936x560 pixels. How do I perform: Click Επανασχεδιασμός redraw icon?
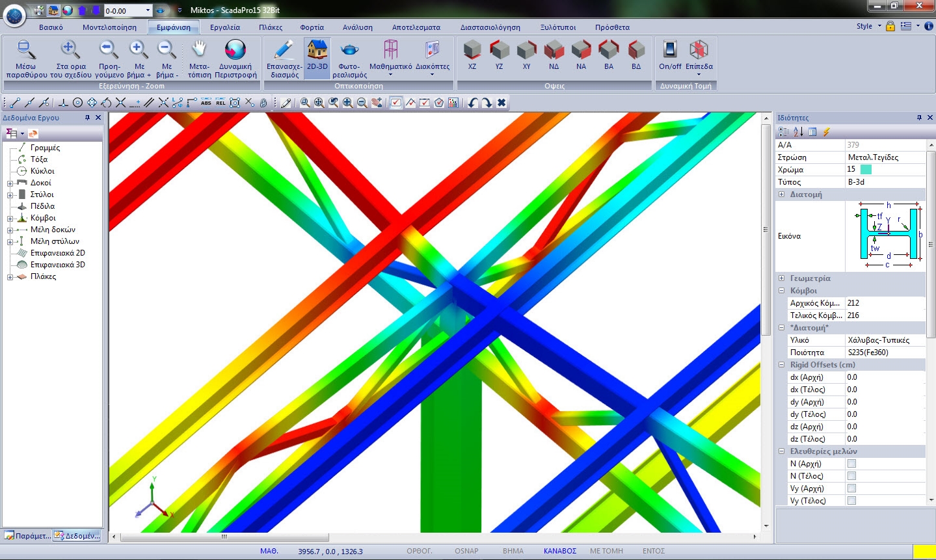(x=284, y=49)
